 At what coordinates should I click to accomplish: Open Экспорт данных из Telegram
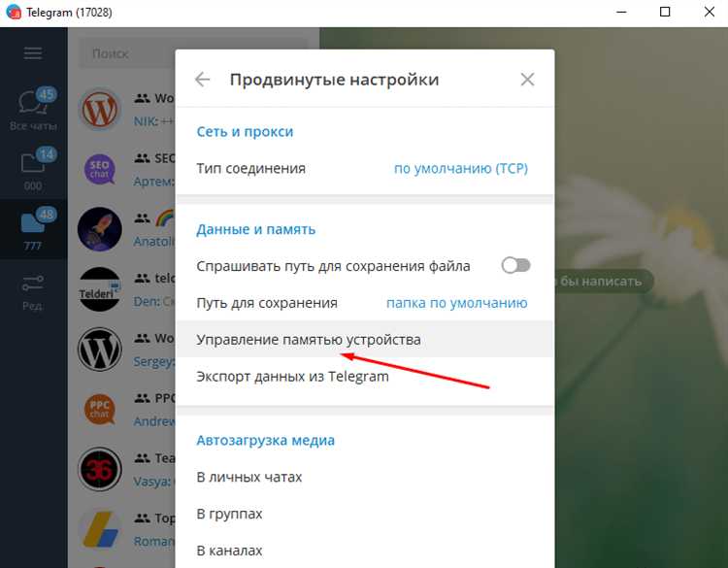click(365, 376)
